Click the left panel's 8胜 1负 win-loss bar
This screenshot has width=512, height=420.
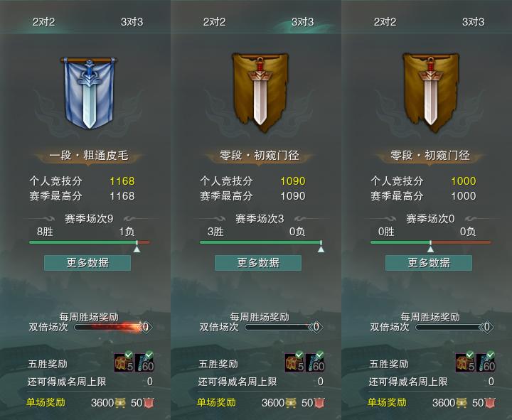90,242
